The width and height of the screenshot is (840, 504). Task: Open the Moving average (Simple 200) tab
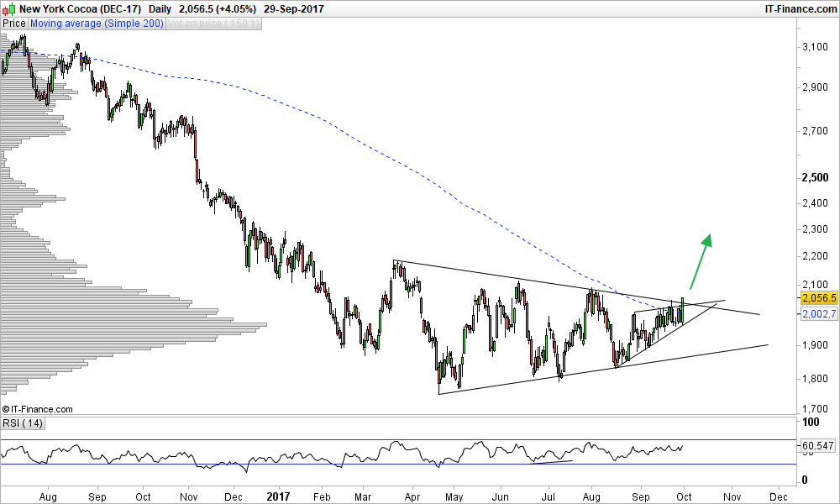[x=96, y=24]
